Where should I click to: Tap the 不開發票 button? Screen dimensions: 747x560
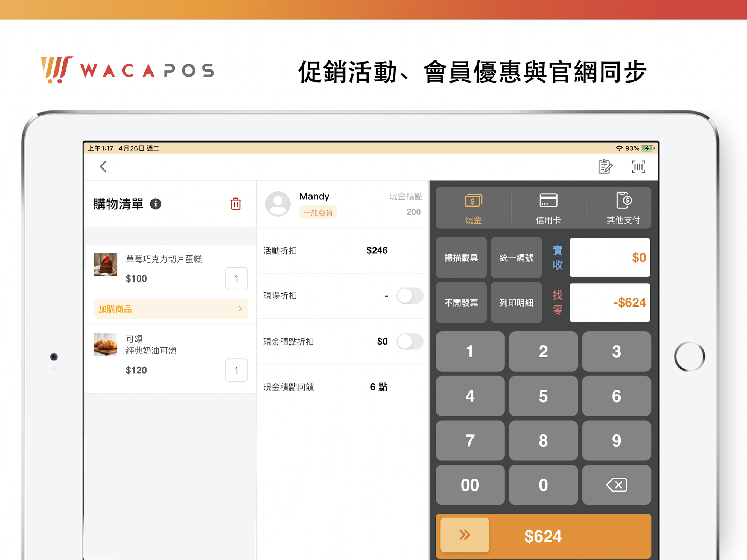(x=461, y=302)
